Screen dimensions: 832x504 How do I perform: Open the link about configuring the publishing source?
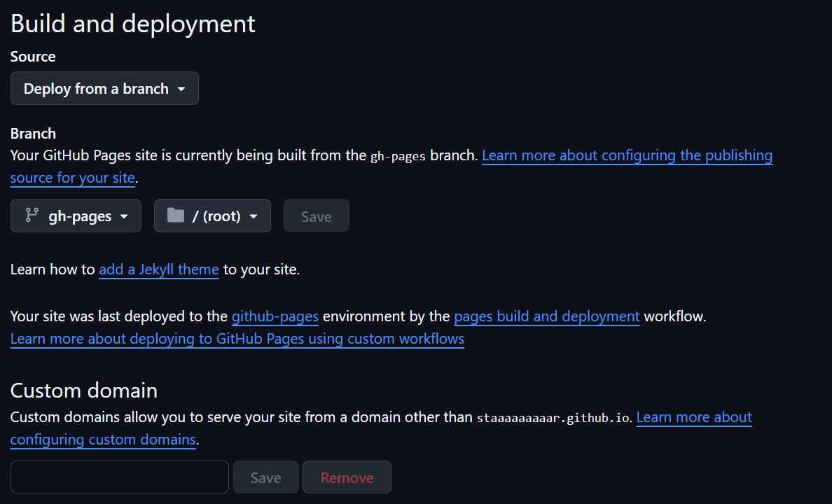[x=627, y=155]
